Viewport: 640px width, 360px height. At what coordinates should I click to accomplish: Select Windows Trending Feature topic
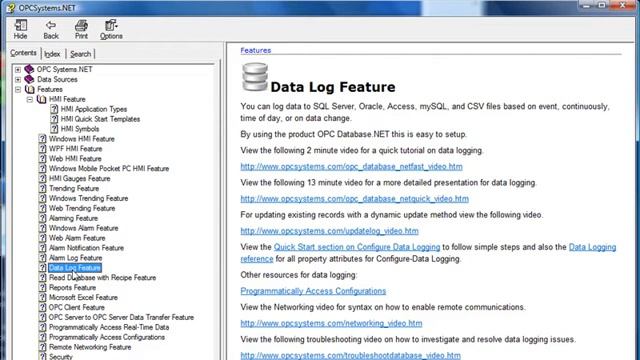click(88, 198)
